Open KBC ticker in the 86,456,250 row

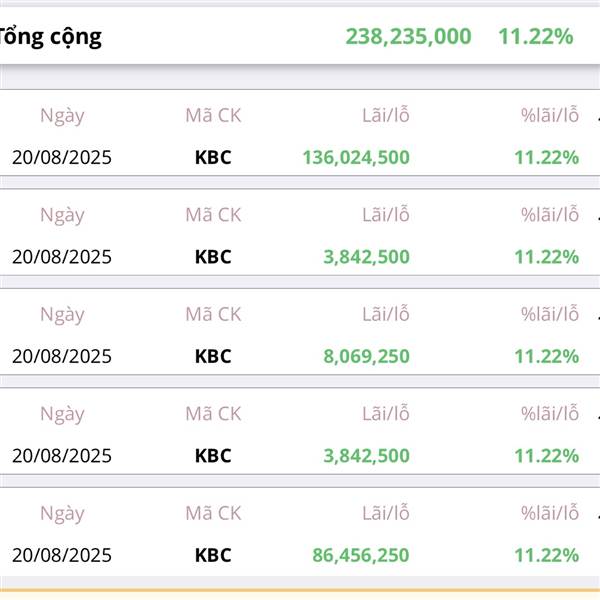point(213,555)
